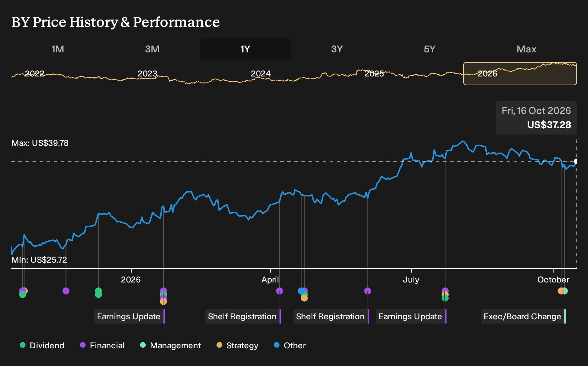Select the 1M time range tab
588x366 pixels.
[58, 49]
